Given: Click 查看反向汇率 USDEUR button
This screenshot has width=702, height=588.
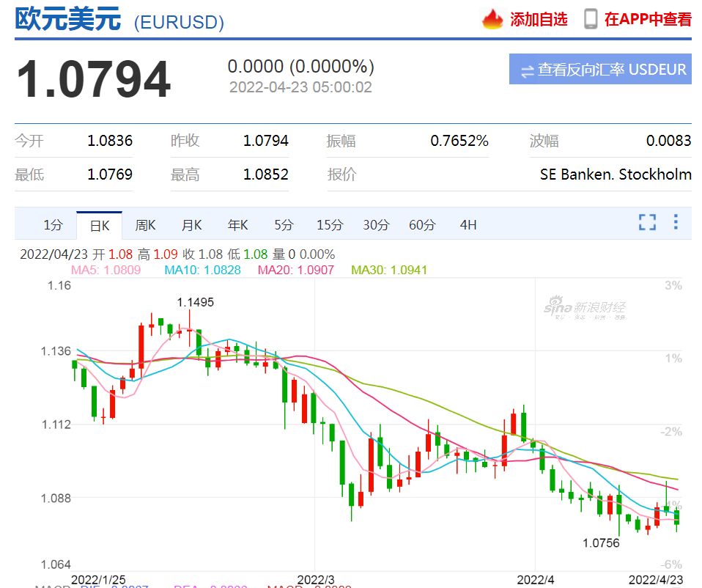Looking at the screenshot, I should (600, 70).
